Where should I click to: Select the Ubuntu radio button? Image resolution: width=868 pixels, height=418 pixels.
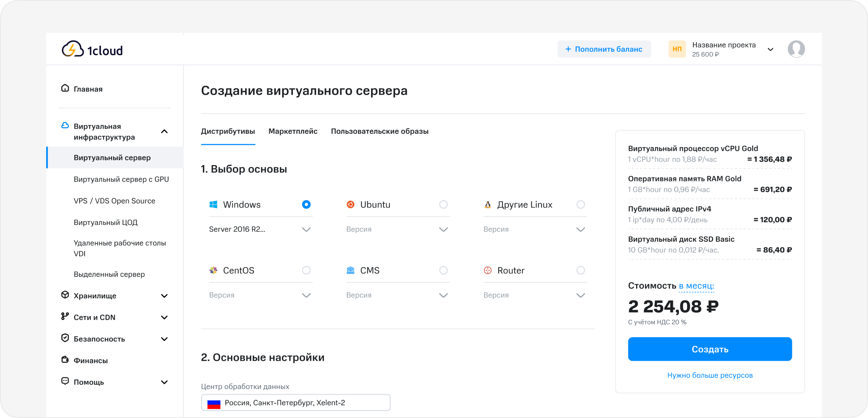click(x=443, y=205)
